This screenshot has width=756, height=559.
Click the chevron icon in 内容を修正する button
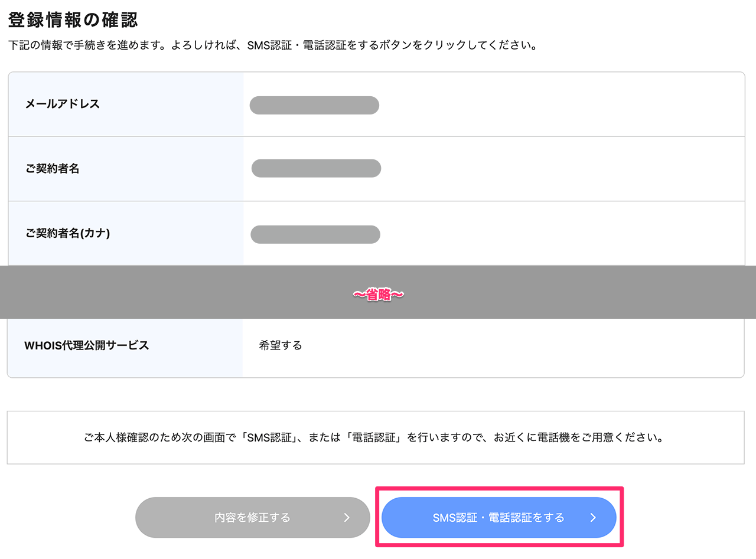pos(347,518)
